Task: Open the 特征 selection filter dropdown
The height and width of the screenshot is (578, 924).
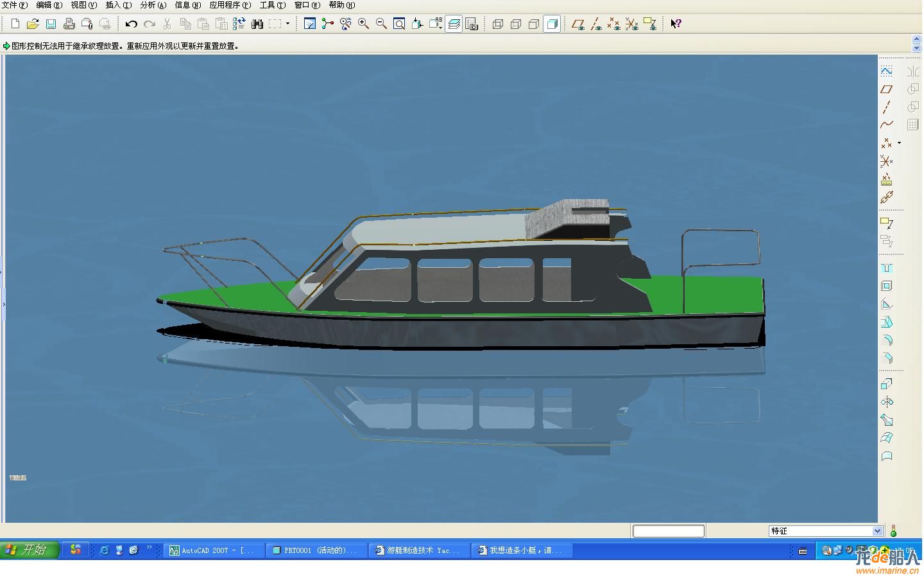Action: [826, 531]
